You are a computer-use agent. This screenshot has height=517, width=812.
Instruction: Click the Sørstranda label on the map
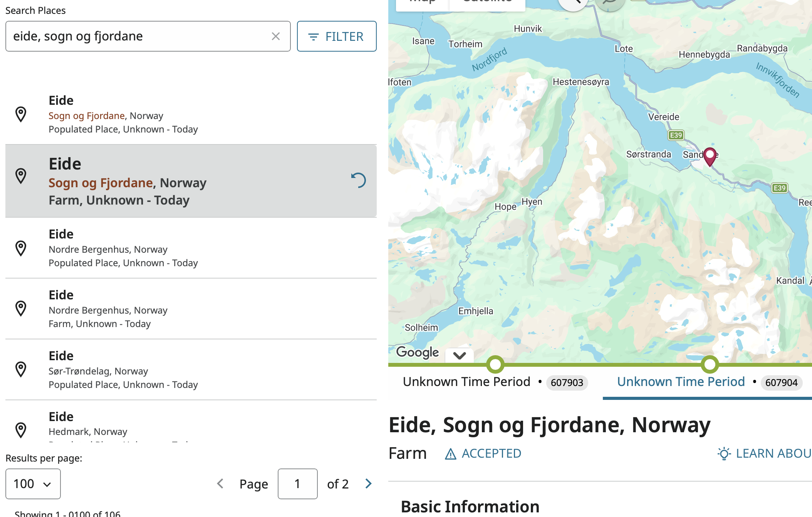point(649,154)
